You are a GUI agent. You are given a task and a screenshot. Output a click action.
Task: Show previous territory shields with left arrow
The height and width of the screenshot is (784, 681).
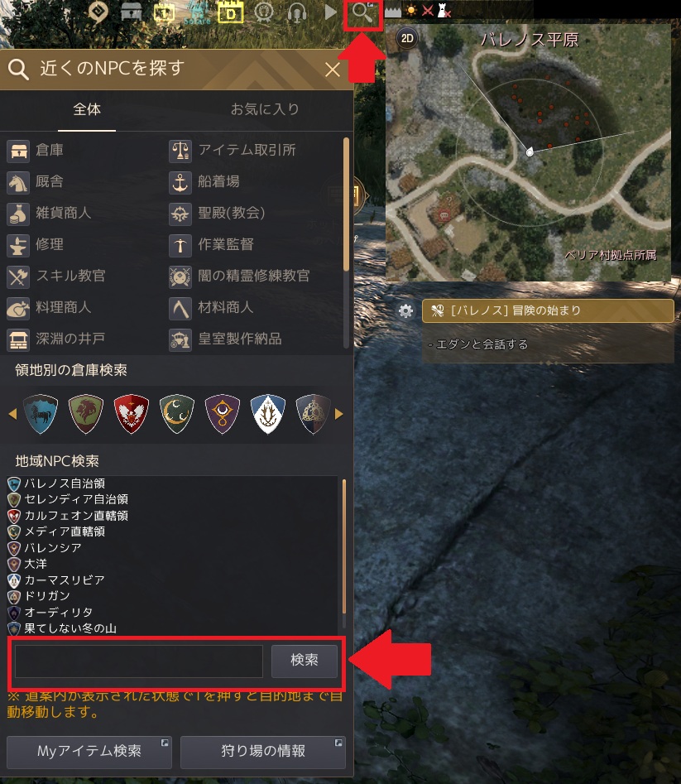pyautogui.click(x=12, y=414)
